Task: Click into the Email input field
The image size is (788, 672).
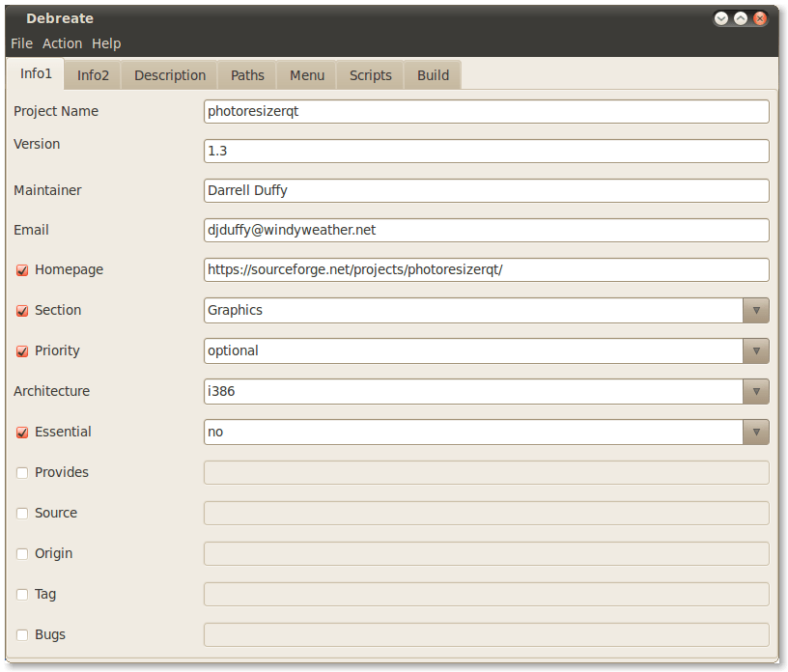Action: 486,230
